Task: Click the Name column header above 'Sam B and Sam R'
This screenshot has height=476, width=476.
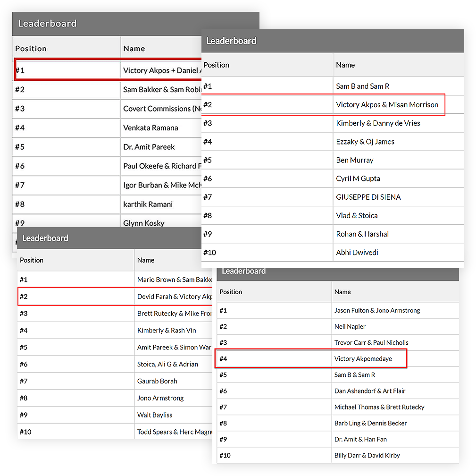Action: tap(399, 65)
